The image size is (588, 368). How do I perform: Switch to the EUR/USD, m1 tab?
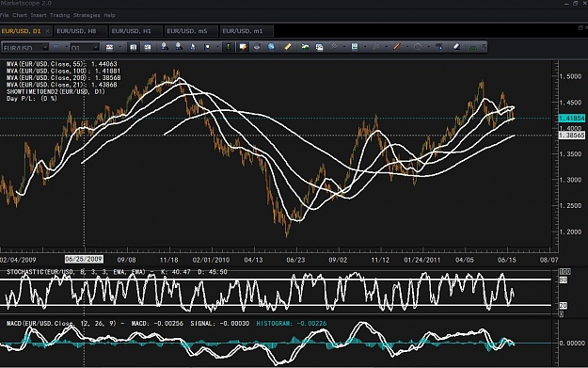[x=246, y=31]
